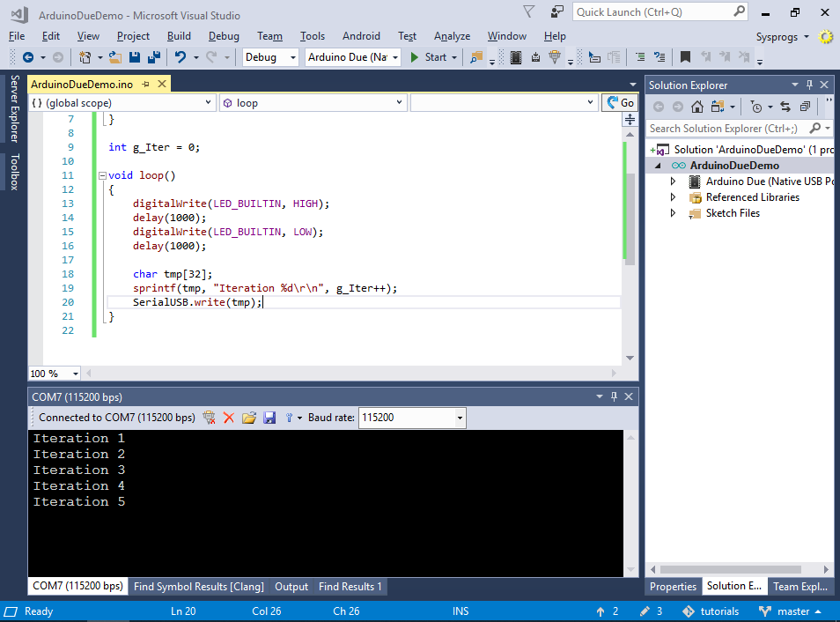Click the Solution Explorer horizontal scrollbar thumb
This screenshot has height=622, width=840.
[731, 569]
